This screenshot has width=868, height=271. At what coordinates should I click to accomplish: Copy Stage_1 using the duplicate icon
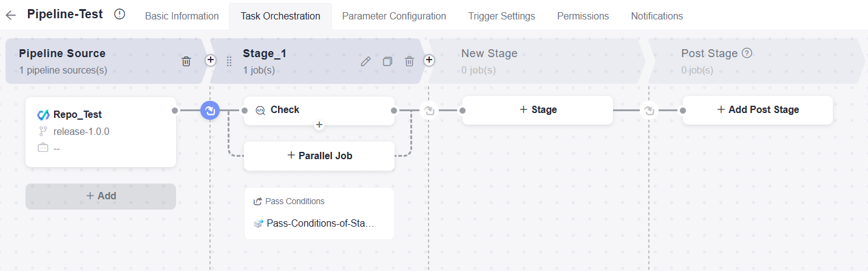[387, 61]
